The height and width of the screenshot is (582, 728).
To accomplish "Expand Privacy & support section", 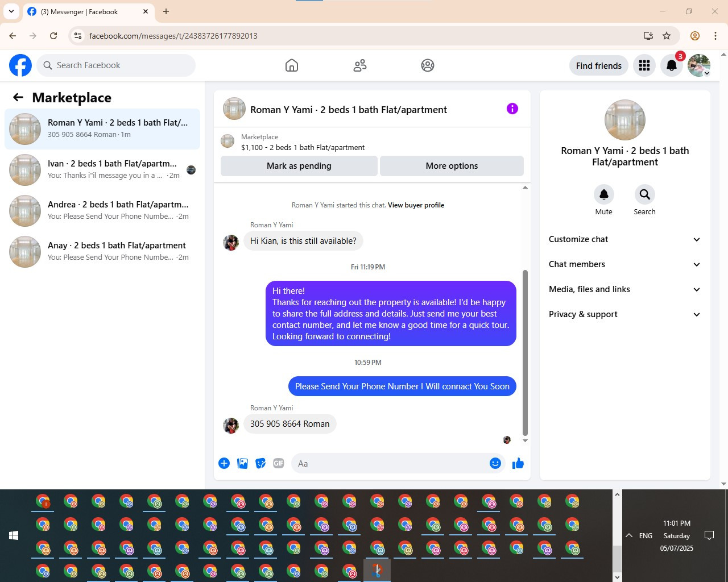I will point(624,314).
